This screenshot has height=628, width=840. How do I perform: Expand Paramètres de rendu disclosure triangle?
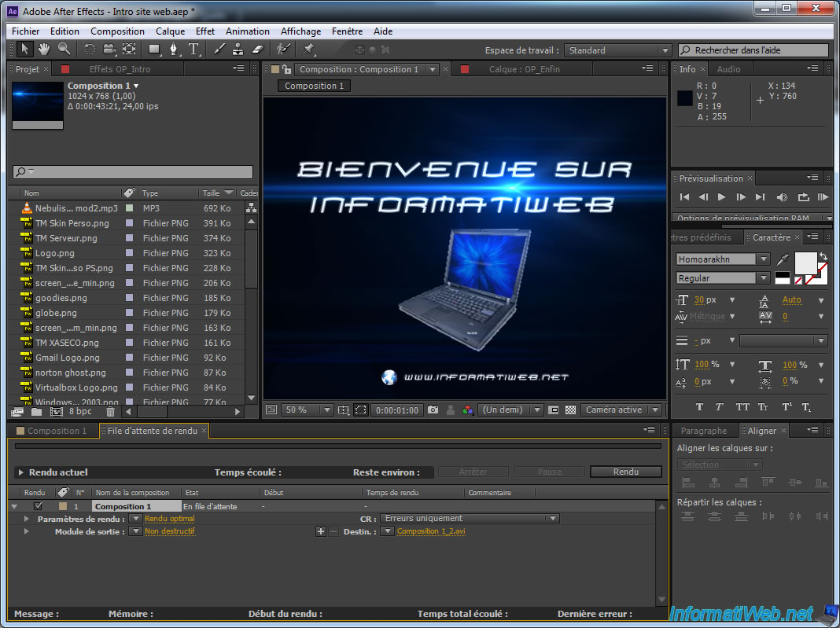tap(26, 519)
